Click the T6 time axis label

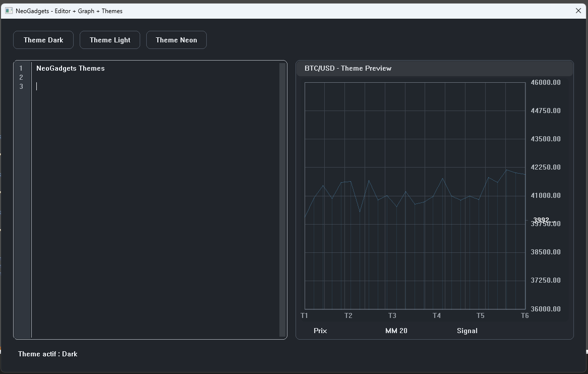[x=524, y=315]
